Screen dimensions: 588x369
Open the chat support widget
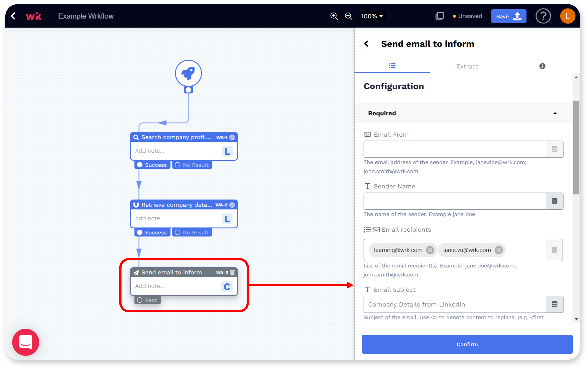pyautogui.click(x=26, y=342)
